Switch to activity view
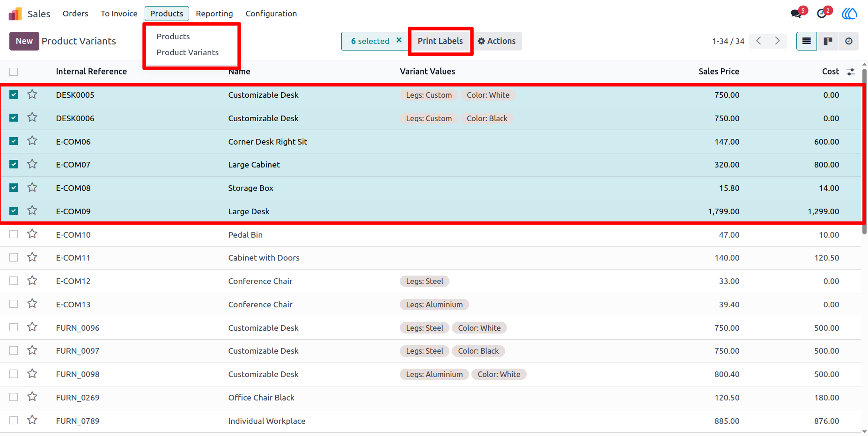This screenshot has width=868, height=436. coord(849,41)
